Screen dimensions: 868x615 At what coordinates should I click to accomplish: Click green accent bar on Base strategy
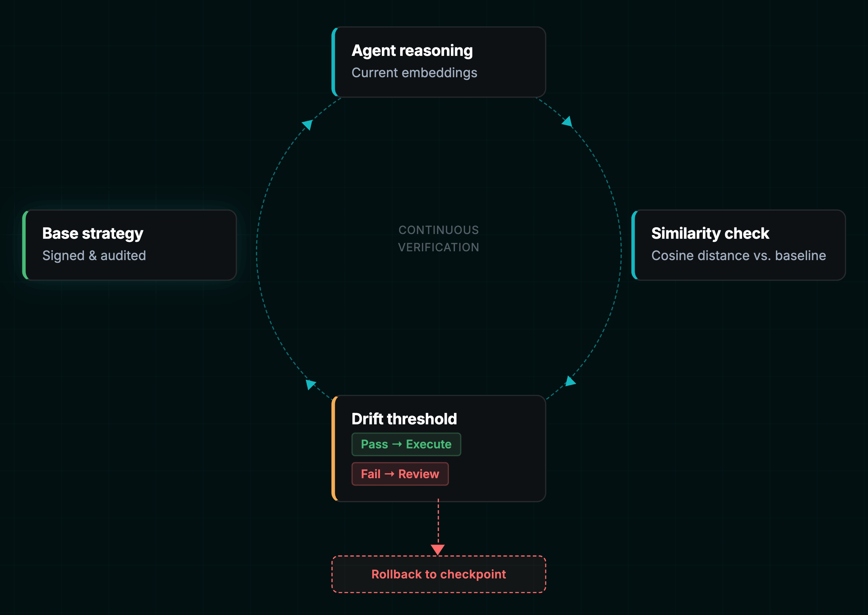point(25,245)
